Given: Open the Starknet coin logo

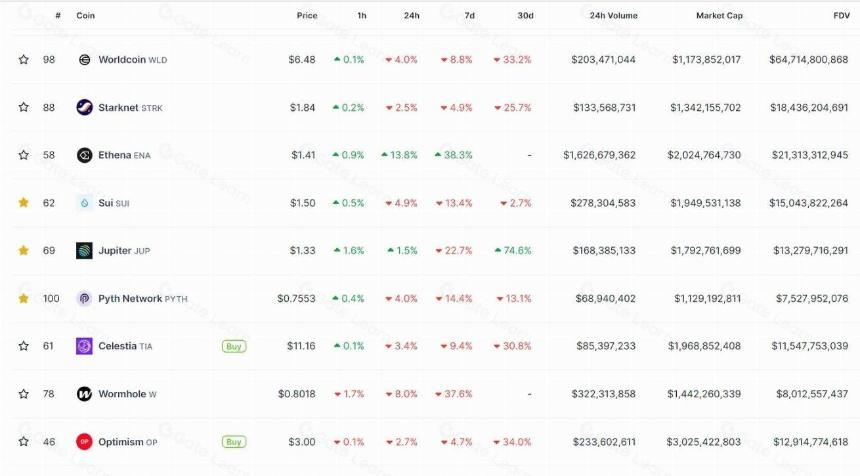Looking at the screenshot, I should (x=84, y=107).
